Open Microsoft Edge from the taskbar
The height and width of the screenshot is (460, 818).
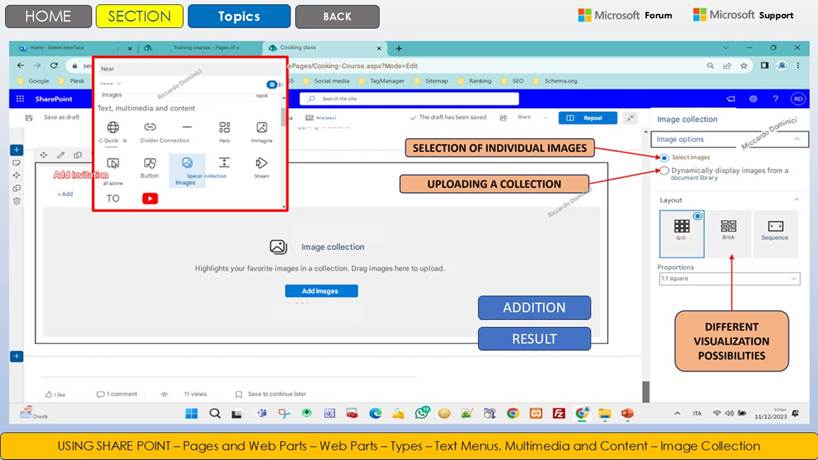375,414
